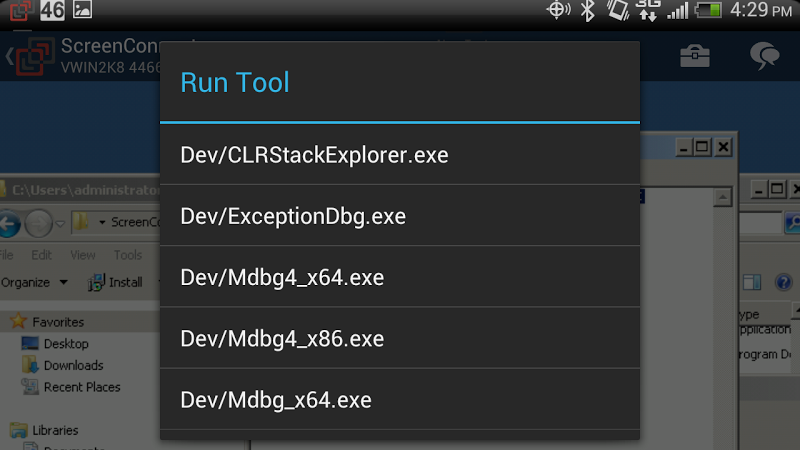Image resolution: width=800 pixels, height=450 pixels.
Task: Open the blue help question mark icon
Action: tap(782, 283)
